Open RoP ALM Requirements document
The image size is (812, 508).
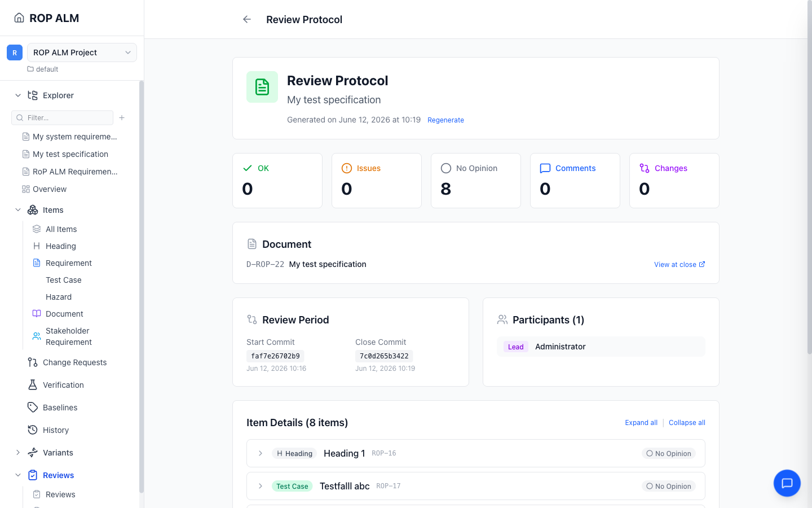point(70,172)
